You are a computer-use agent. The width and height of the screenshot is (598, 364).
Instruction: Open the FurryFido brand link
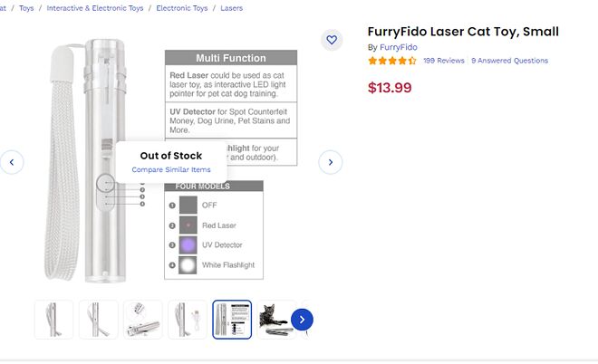(x=399, y=47)
